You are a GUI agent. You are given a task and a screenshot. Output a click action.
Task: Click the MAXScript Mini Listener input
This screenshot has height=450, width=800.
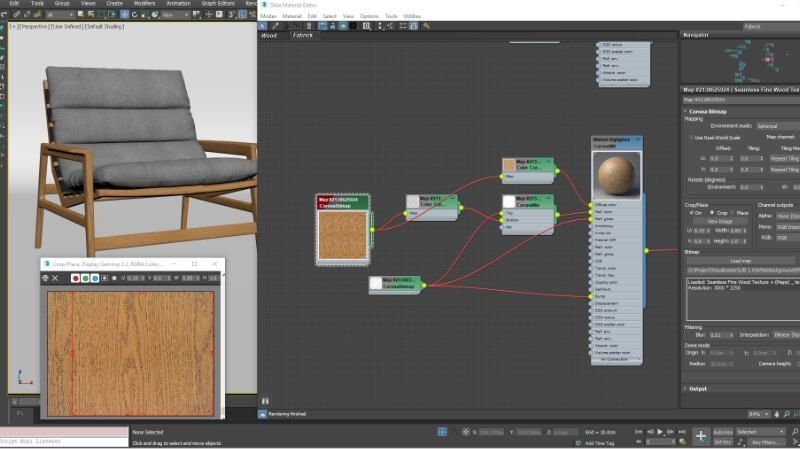(x=64, y=441)
